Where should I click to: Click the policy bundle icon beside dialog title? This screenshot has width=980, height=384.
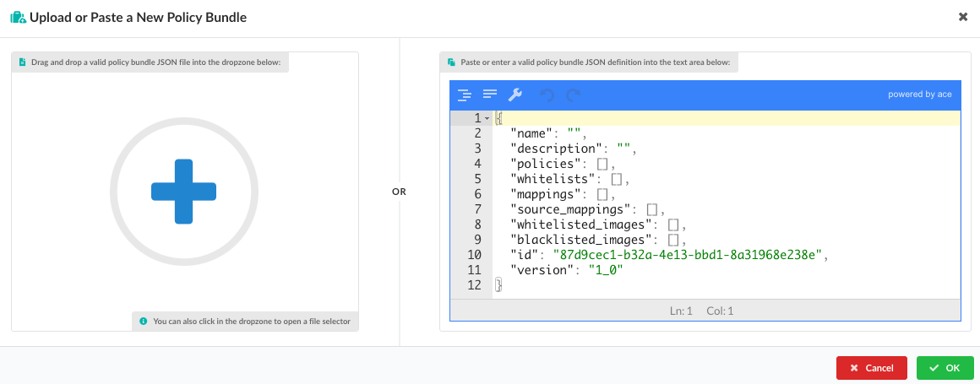point(17,18)
